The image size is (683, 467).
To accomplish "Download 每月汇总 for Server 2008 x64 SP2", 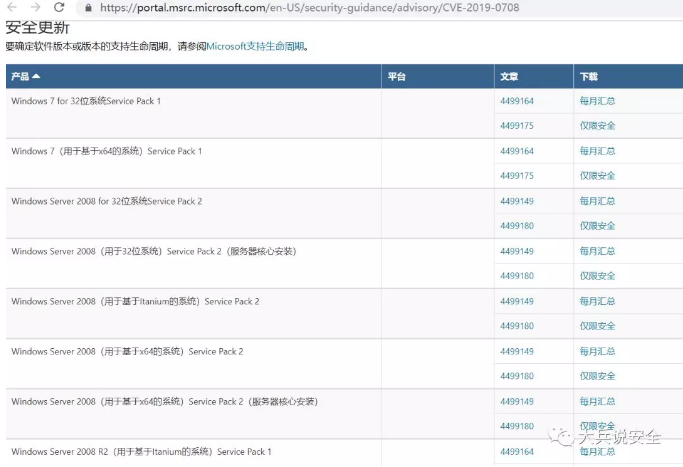I will coord(597,352).
